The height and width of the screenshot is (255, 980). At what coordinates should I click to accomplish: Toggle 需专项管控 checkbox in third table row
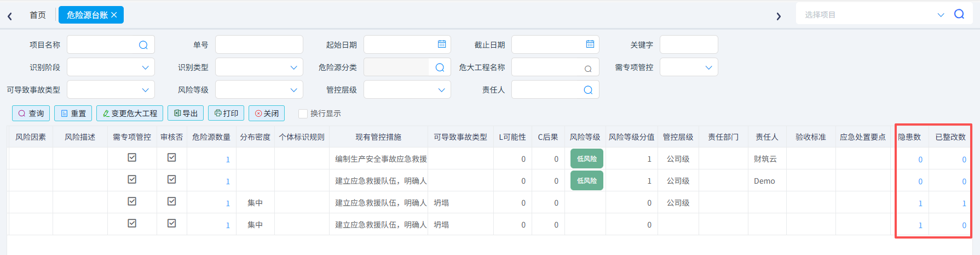tap(132, 201)
